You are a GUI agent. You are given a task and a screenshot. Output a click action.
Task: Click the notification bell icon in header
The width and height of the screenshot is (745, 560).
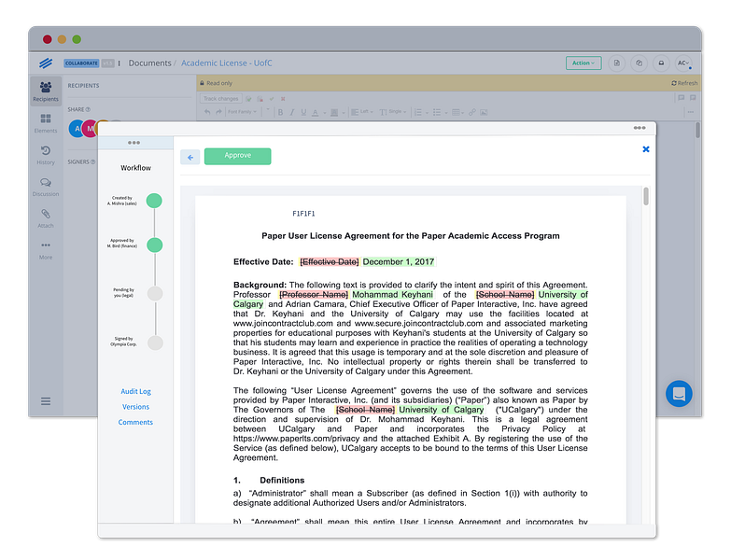(661, 63)
